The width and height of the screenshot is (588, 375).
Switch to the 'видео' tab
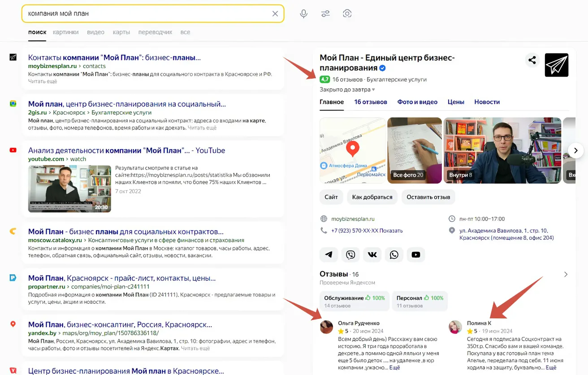(x=95, y=32)
